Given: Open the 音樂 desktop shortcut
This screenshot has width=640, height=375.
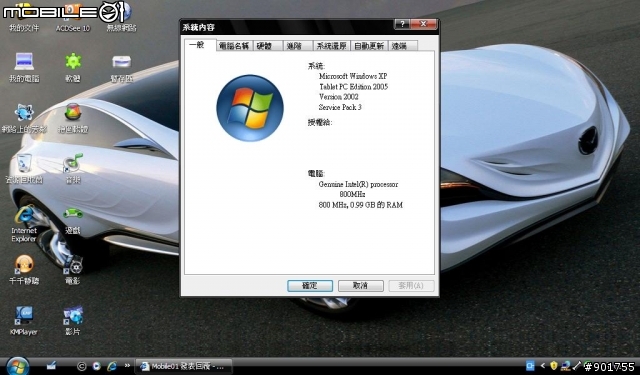Looking at the screenshot, I should (x=73, y=169).
